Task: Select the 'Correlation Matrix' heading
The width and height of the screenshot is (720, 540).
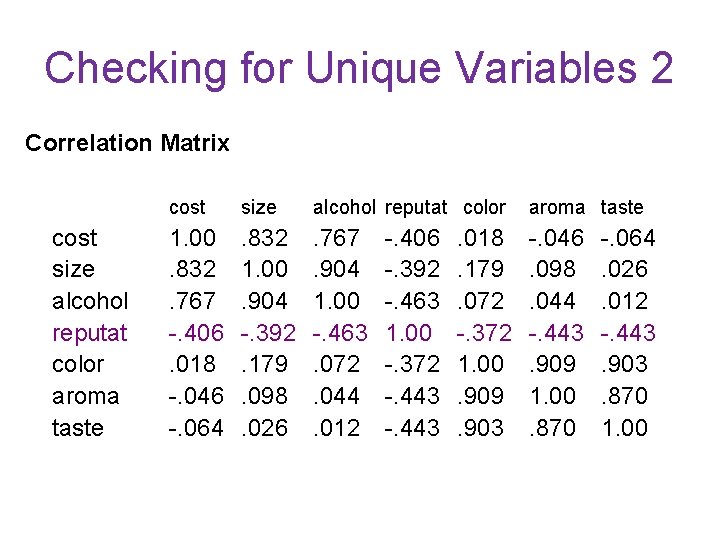Action: [127, 143]
